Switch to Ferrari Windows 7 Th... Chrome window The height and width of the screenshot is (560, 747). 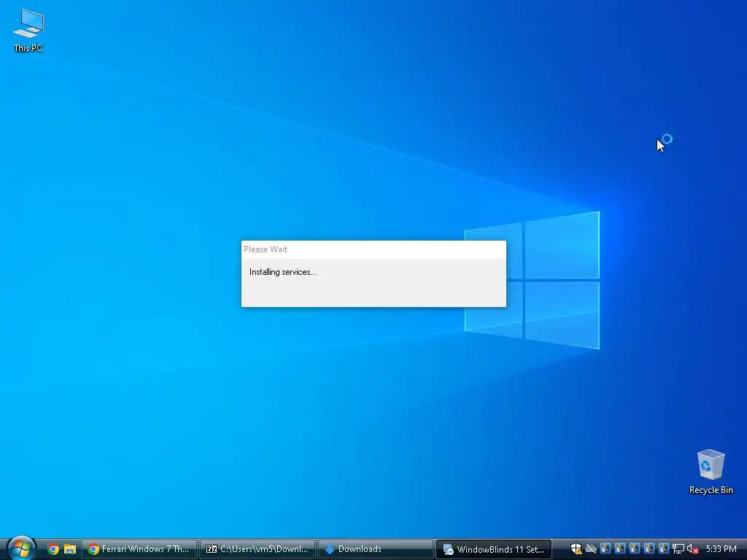(139, 549)
